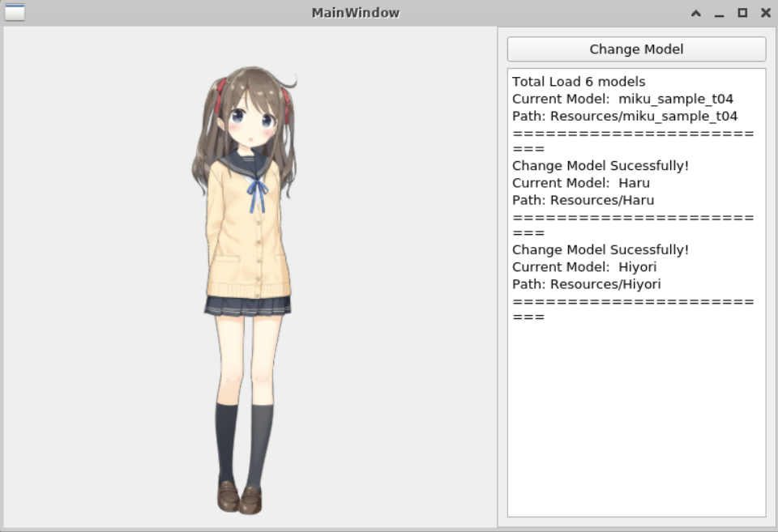Screen dimensions: 778x532
Task: Open the window menu icon in title bar
Action: click(x=15, y=12)
